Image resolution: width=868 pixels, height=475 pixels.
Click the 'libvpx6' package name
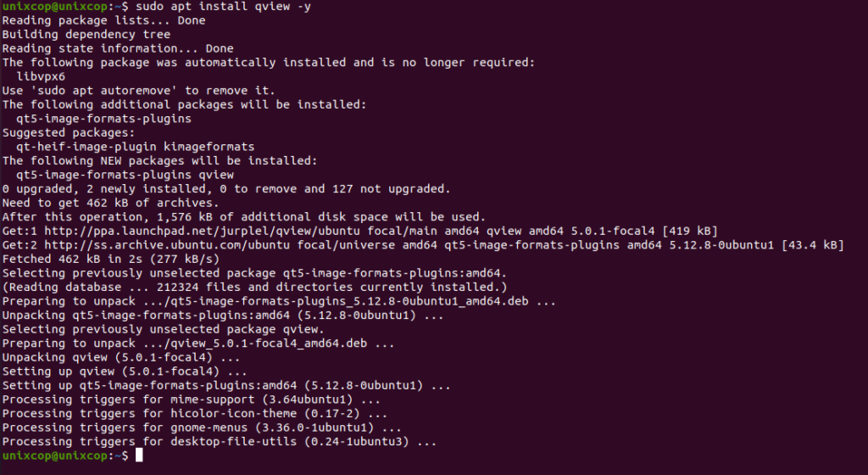coord(41,76)
